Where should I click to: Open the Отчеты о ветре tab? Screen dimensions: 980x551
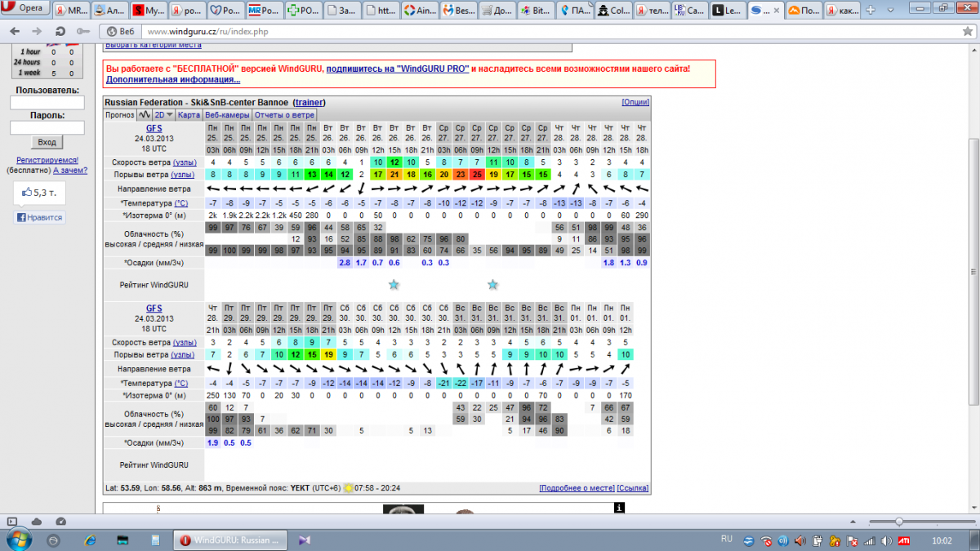(x=285, y=115)
